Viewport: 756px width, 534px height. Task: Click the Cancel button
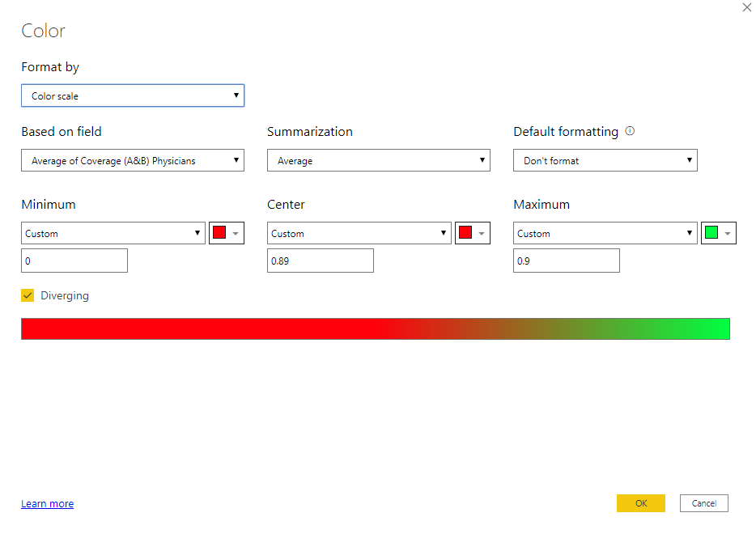tap(704, 503)
